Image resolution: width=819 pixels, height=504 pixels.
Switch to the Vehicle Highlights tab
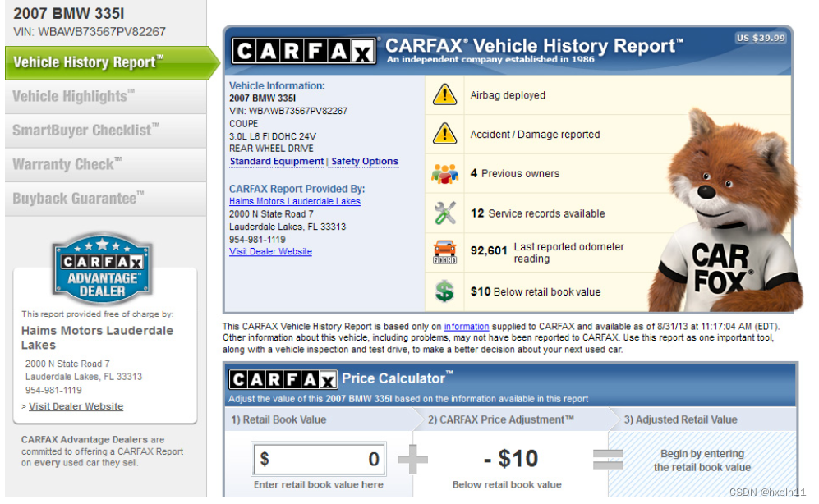(105, 97)
